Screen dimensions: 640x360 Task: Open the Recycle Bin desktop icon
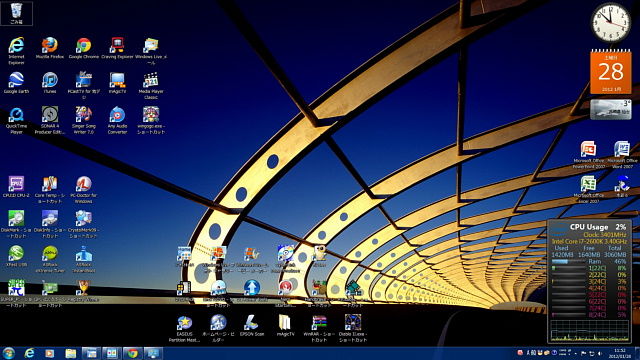(x=16, y=13)
